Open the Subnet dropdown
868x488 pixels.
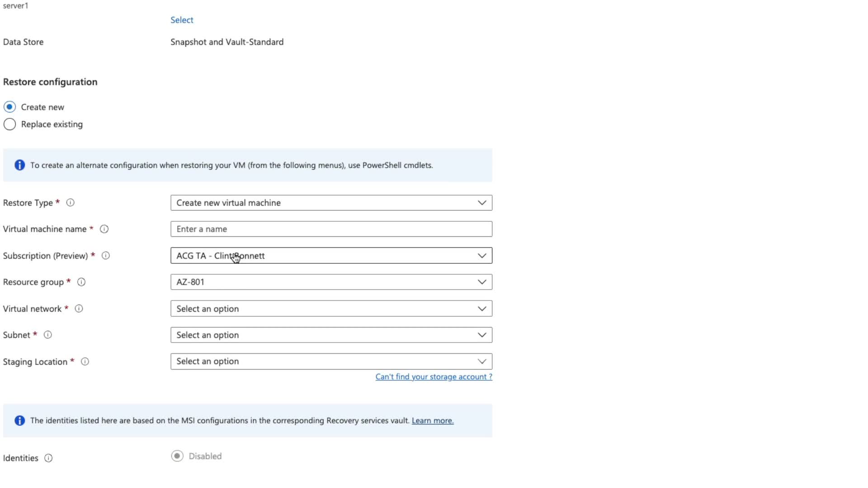[331, 335]
